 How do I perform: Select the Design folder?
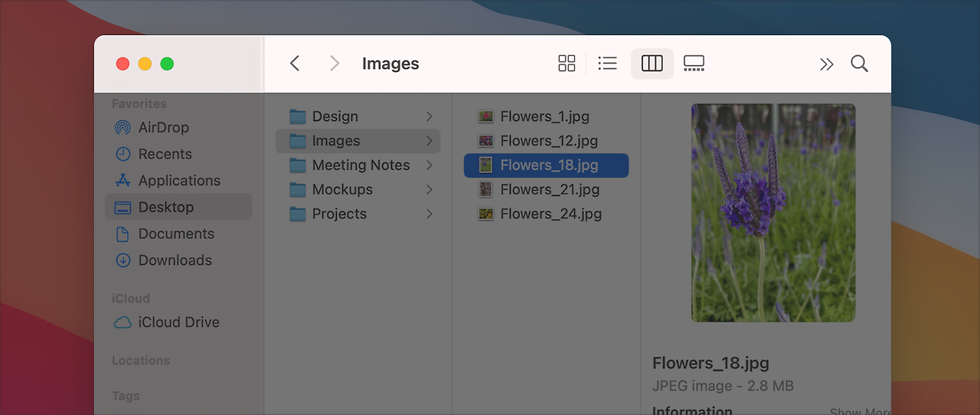click(x=358, y=116)
